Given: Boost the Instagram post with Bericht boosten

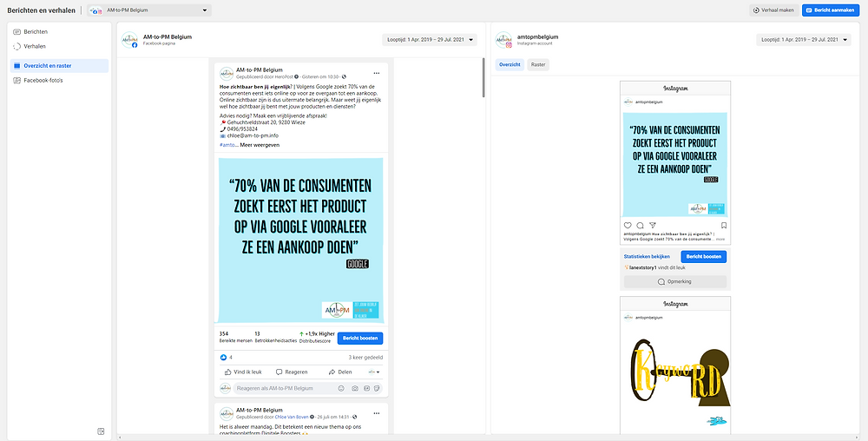Looking at the screenshot, I should 704,257.
